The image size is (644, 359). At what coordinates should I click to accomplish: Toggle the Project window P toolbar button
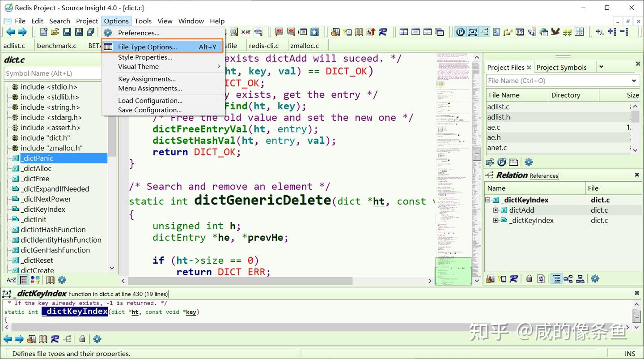[460, 32]
